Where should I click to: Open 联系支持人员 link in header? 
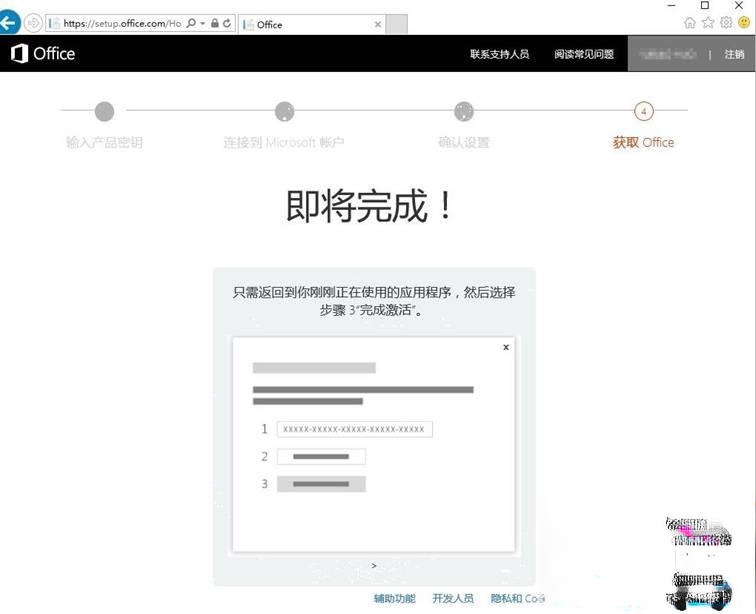point(500,54)
